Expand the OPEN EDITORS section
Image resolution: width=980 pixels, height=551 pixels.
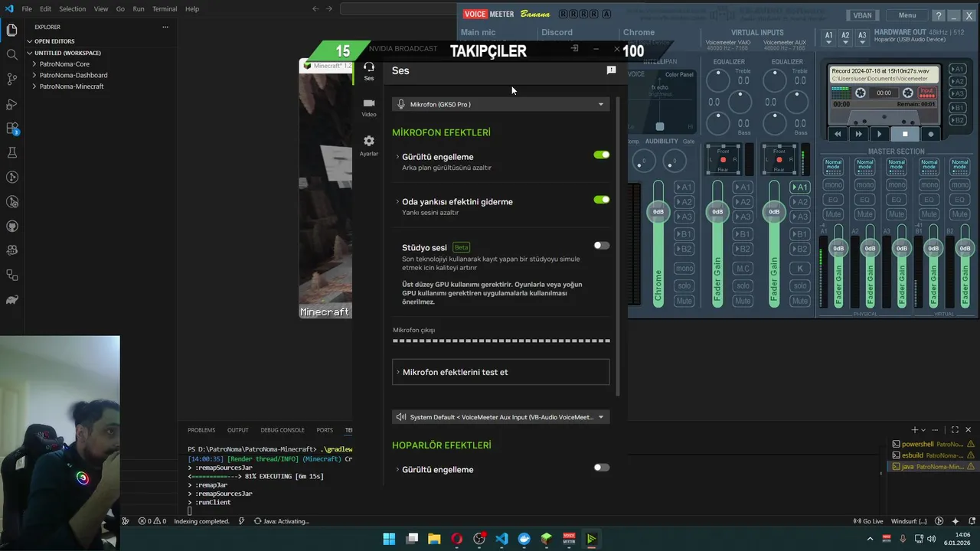[54, 41]
